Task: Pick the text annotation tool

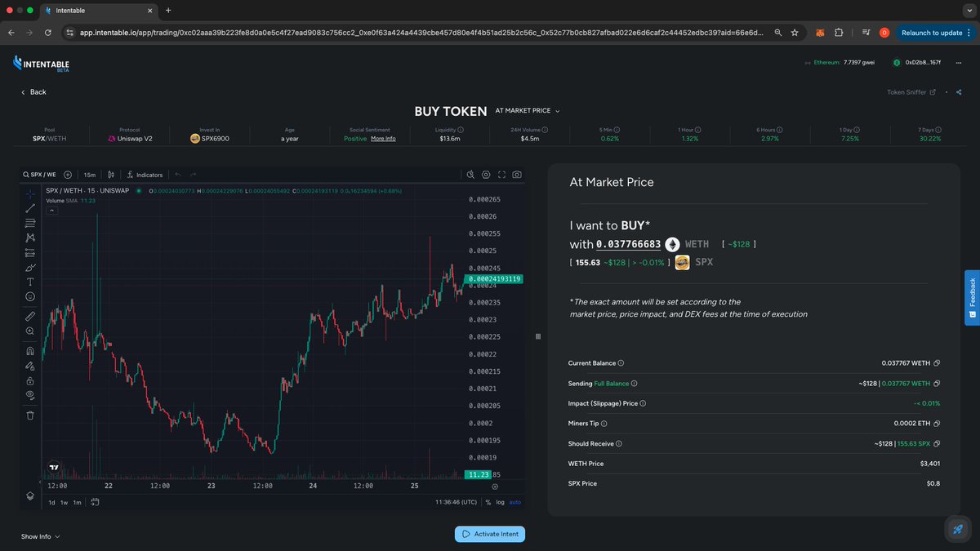Action: 30,282
